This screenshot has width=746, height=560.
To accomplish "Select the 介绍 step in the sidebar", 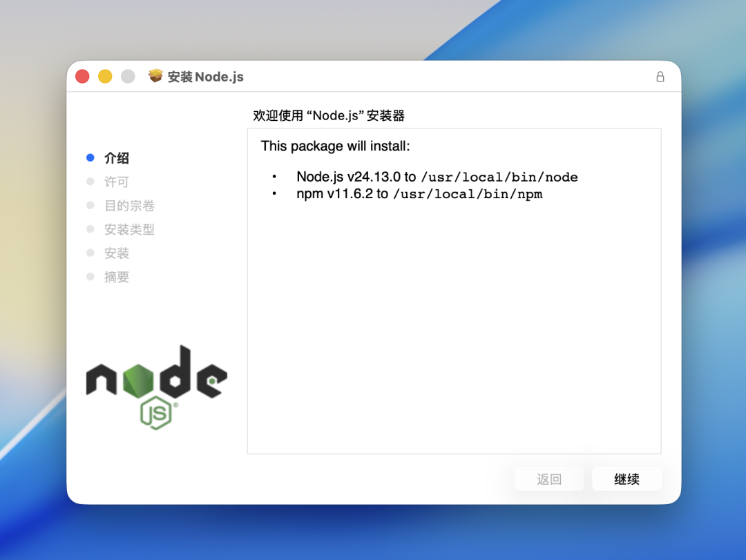I will click(x=116, y=157).
